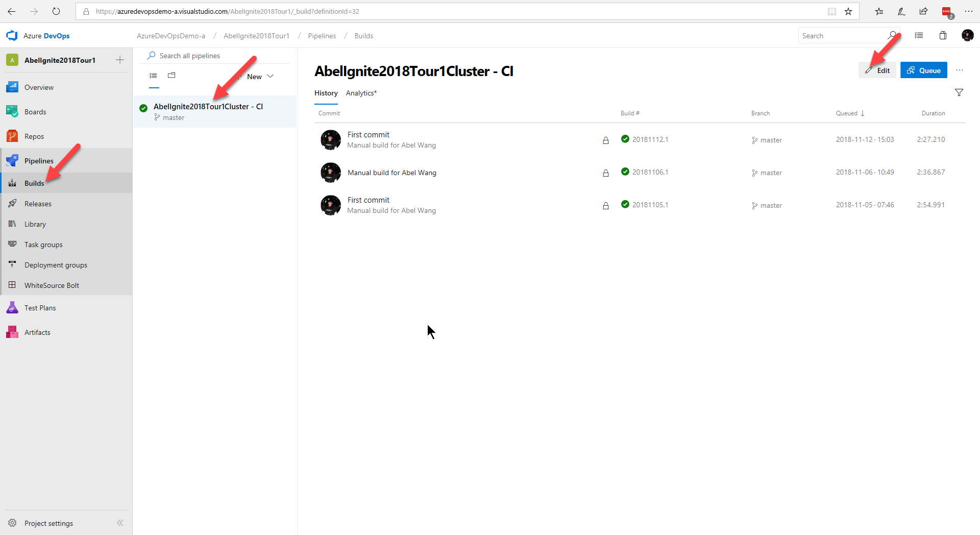Image resolution: width=980 pixels, height=535 pixels.
Task: Open the Test Plans flask icon
Action: [12, 308]
